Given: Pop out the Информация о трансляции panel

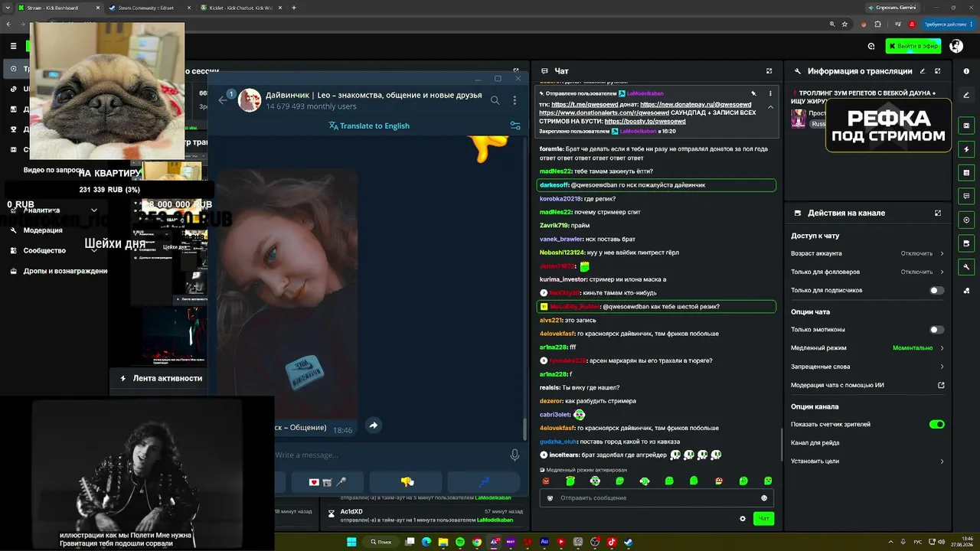Looking at the screenshot, I should point(937,71).
